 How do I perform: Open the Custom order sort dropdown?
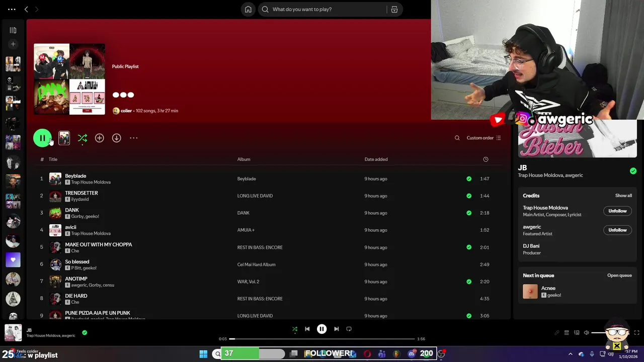484,138
